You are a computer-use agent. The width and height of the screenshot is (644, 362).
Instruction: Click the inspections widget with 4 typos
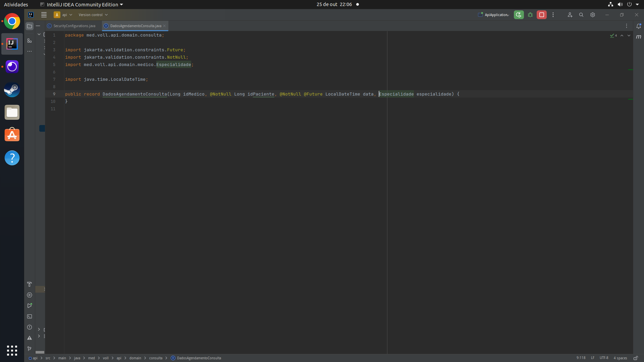[x=613, y=36]
